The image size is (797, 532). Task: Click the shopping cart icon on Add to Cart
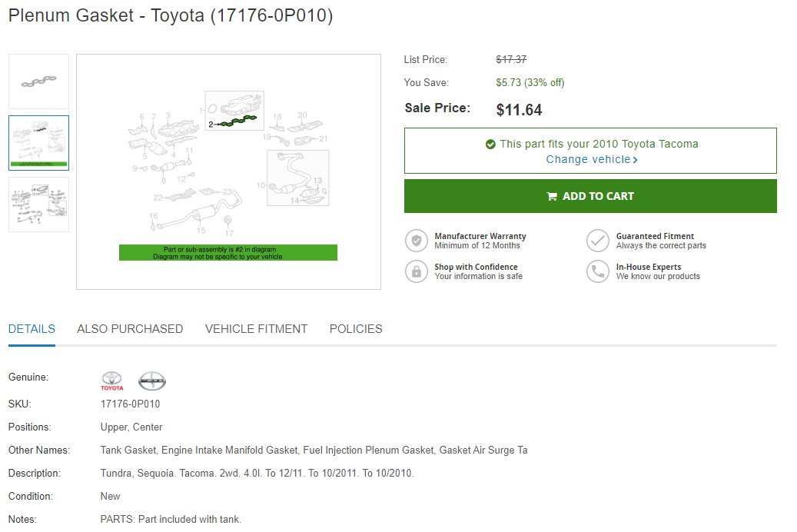coord(552,196)
